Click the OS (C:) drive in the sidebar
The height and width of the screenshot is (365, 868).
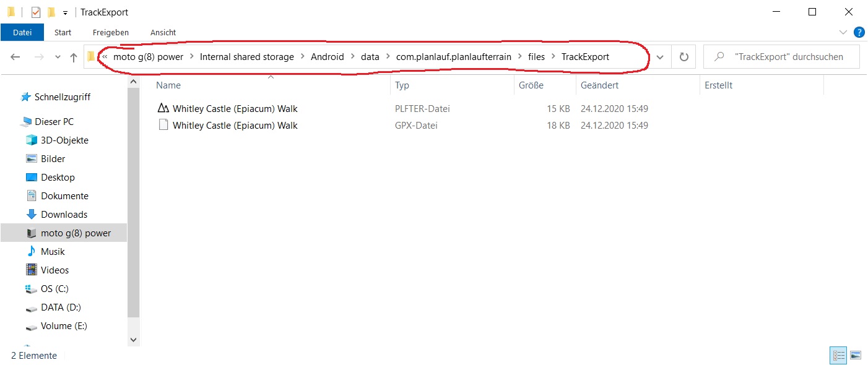pyautogui.click(x=55, y=288)
